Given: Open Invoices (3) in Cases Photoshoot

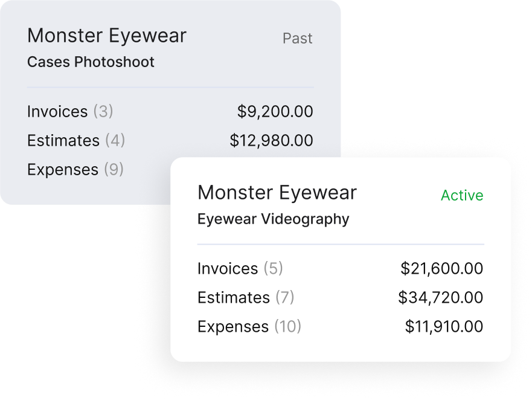Looking at the screenshot, I should tap(70, 111).
